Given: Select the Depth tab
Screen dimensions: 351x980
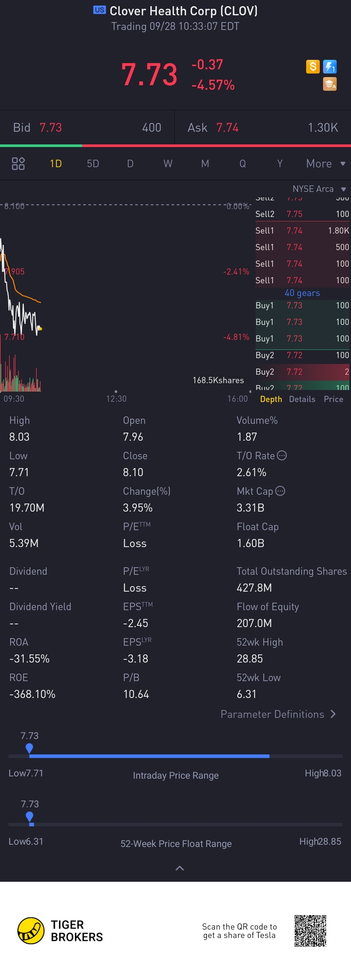Looking at the screenshot, I should pyautogui.click(x=271, y=399).
